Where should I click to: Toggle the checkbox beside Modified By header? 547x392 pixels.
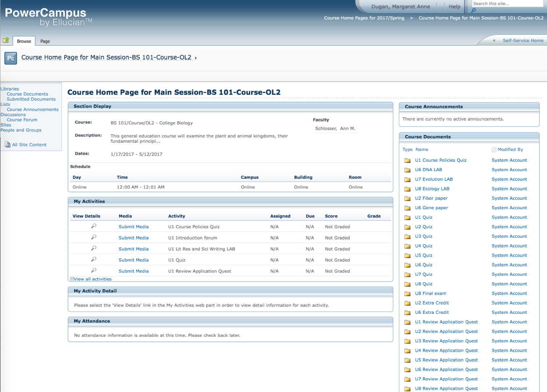(x=494, y=150)
